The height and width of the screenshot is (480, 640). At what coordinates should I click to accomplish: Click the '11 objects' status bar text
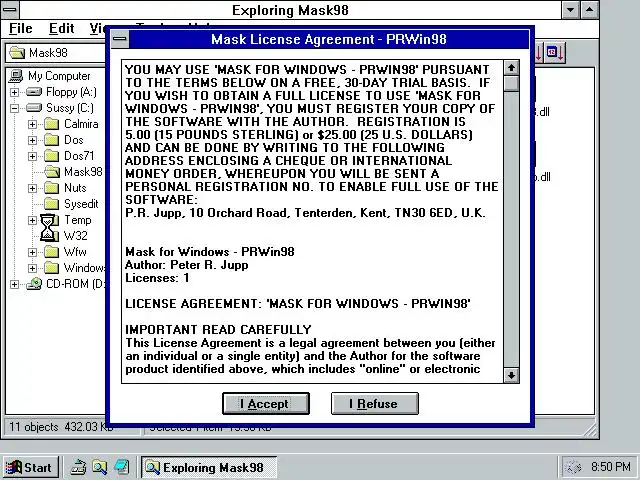coord(34,427)
